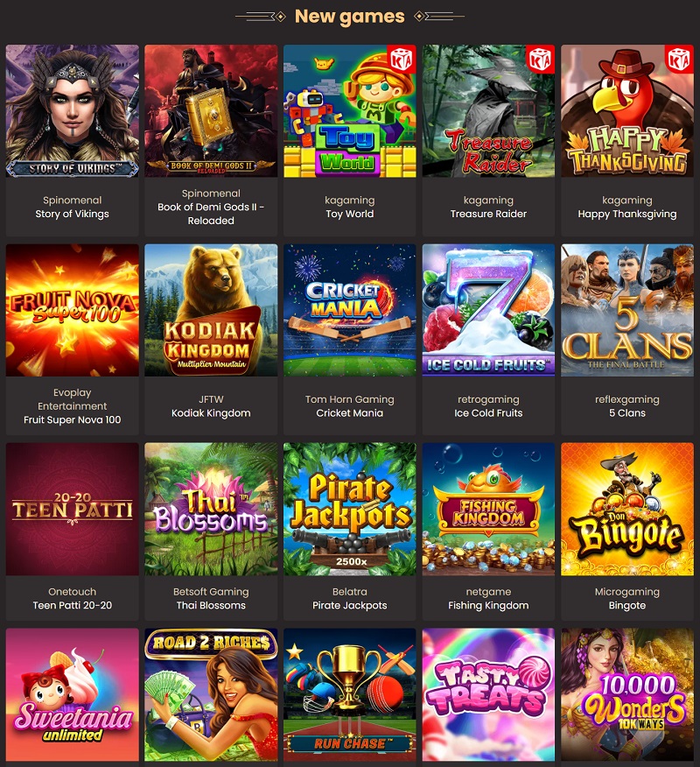Select the Tasty Treats game image

pos(489,694)
